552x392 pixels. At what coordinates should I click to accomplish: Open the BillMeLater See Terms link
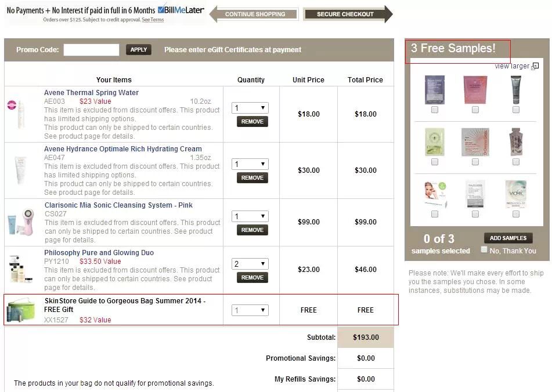click(x=153, y=20)
